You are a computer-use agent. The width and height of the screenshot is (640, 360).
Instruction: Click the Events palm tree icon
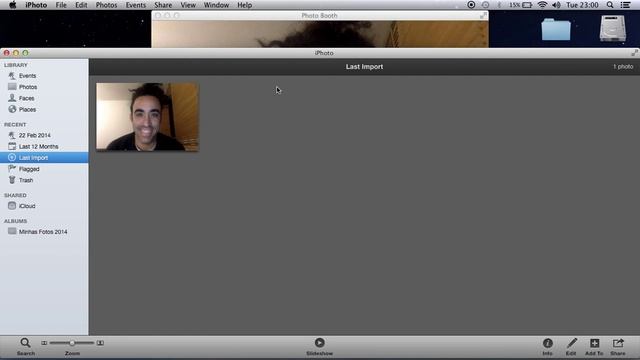click(12, 76)
